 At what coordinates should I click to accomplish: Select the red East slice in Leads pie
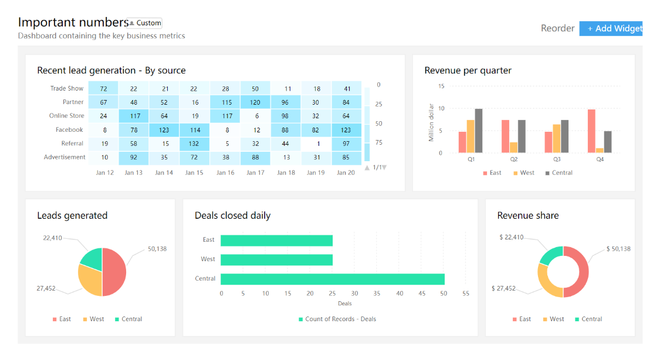point(114,272)
